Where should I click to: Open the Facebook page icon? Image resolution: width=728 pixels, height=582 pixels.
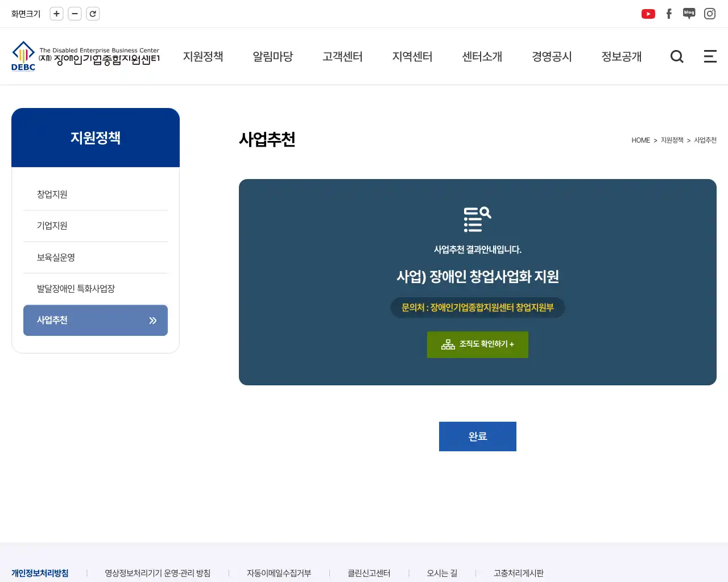(669, 14)
